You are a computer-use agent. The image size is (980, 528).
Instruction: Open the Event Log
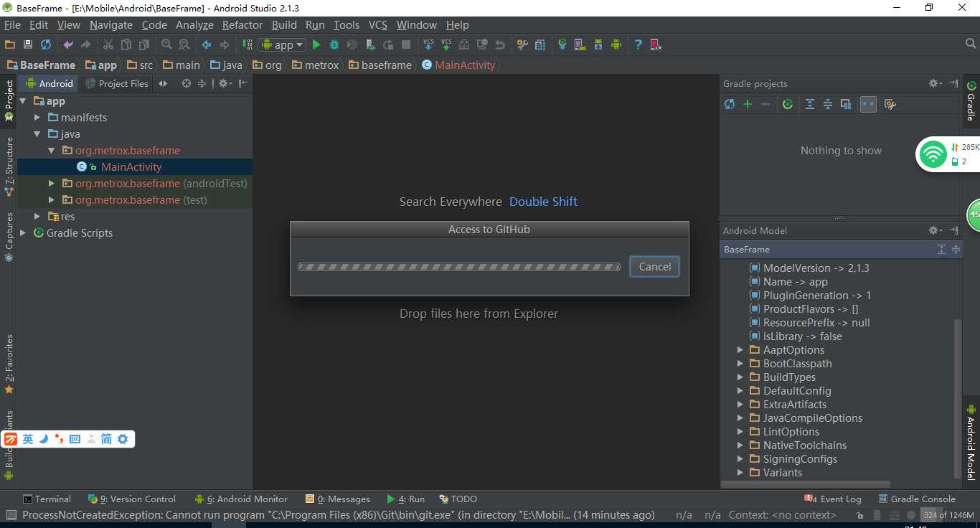point(833,499)
